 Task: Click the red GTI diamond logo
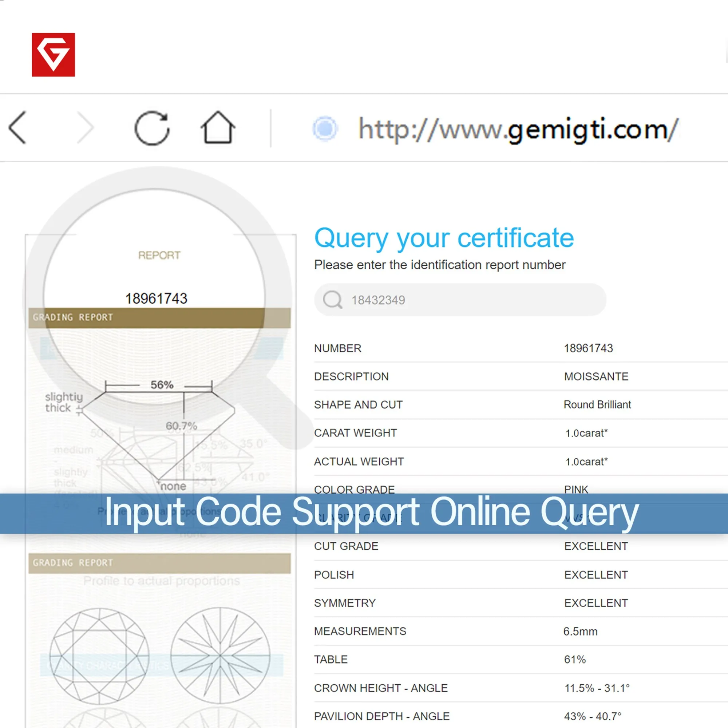(53, 55)
